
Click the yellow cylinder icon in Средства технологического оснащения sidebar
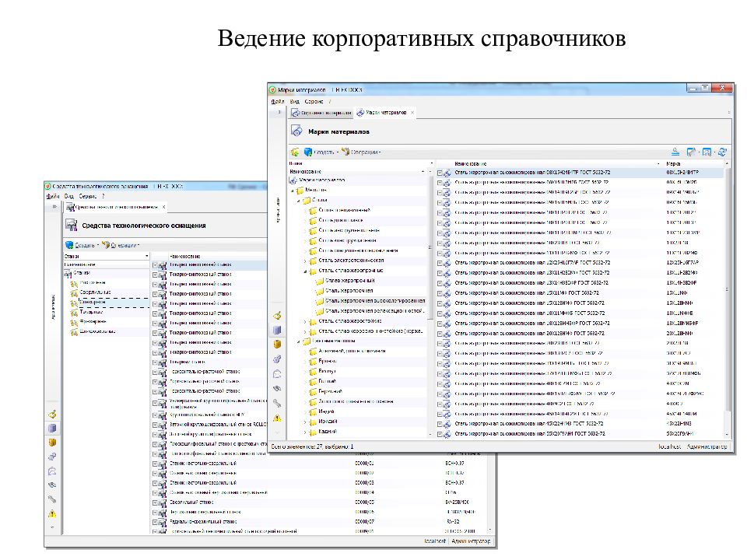click(x=52, y=443)
